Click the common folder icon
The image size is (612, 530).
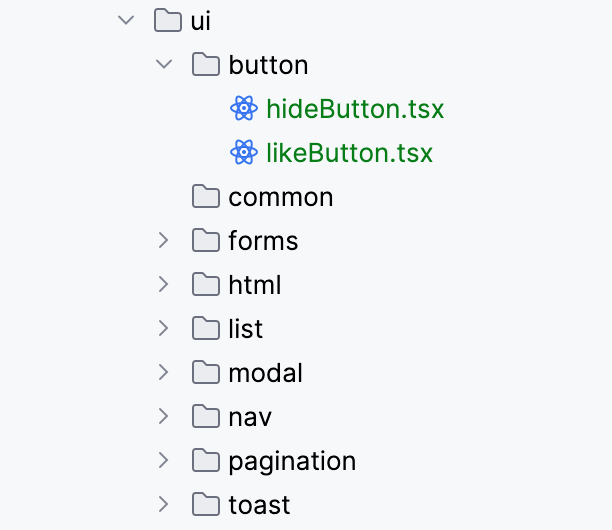(x=206, y=197)
